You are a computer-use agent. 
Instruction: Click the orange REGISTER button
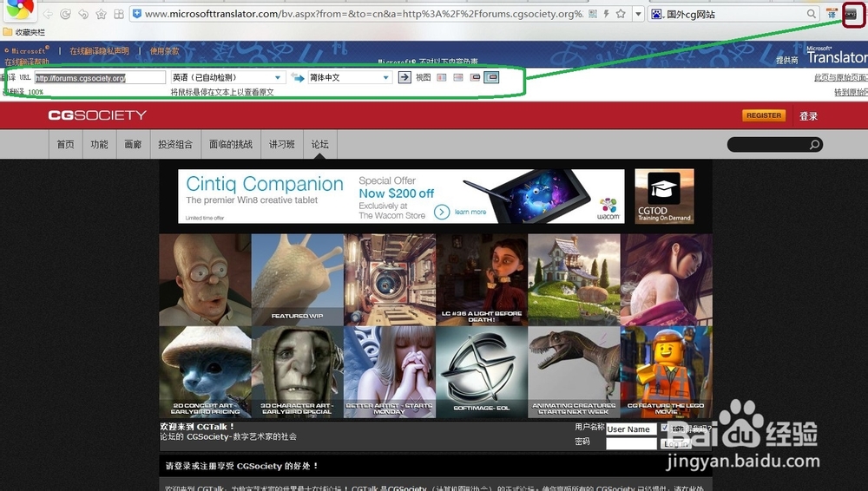click(x=764, y=115)
